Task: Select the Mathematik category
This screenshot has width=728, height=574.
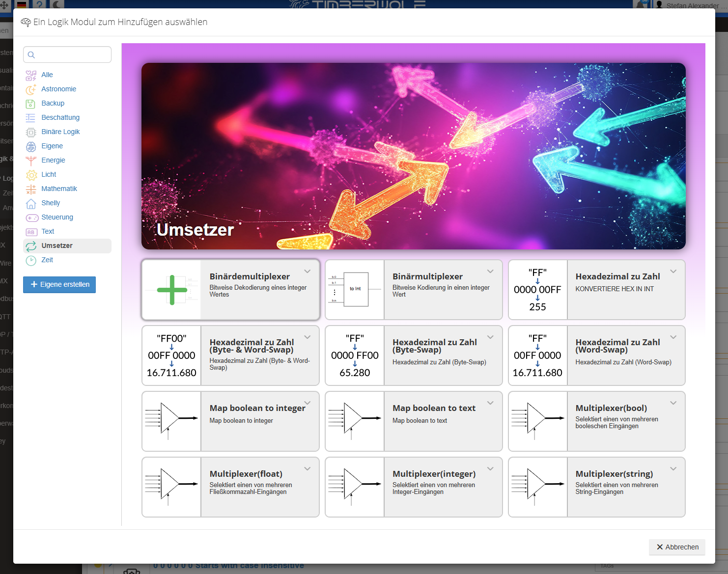Action: 59,189
